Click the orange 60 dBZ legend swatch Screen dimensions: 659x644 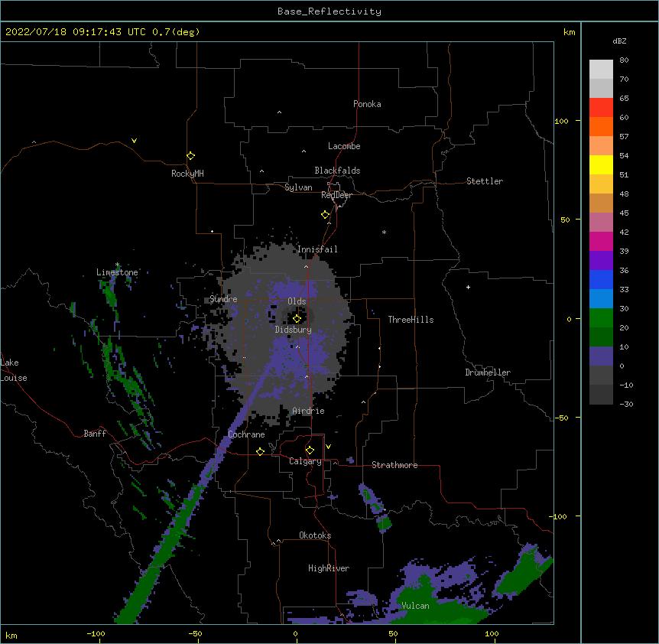click(601, 126)
